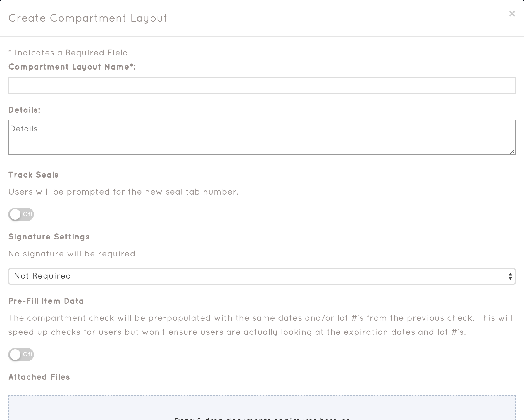Turn on Pre-Fill Item Data switch
The image size is (524, 420).
[21, 355]
